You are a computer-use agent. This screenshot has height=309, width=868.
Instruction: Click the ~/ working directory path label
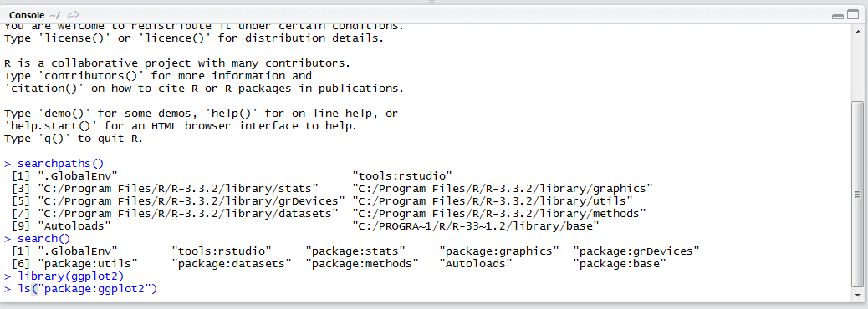pyautogui.click(x=56, y=15)
